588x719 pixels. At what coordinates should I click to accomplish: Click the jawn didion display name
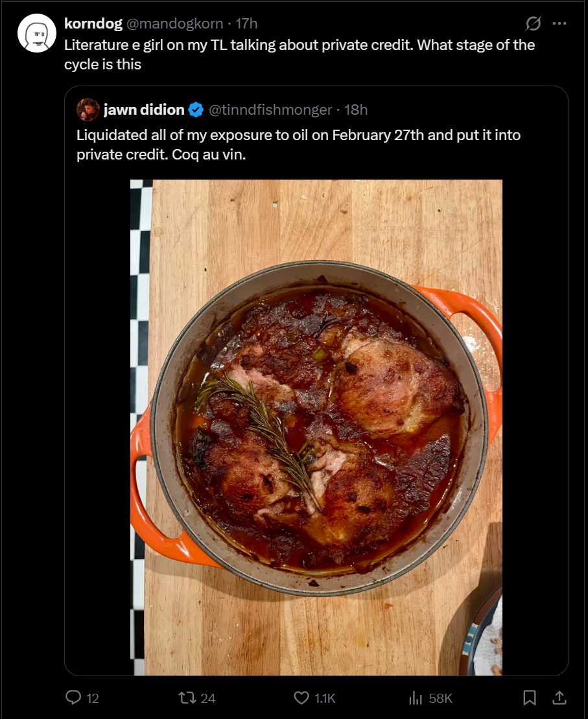tap(144, 110)
